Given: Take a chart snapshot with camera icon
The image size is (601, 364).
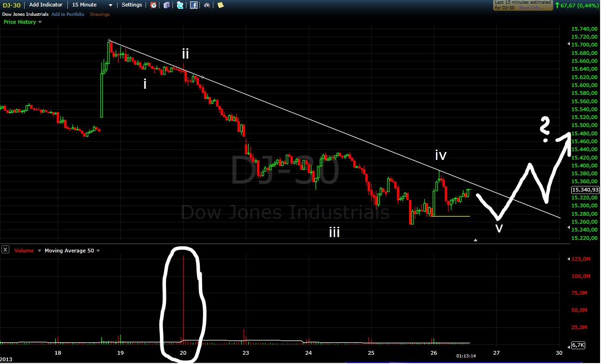Looking at the screenshot, I should point(207,5).
